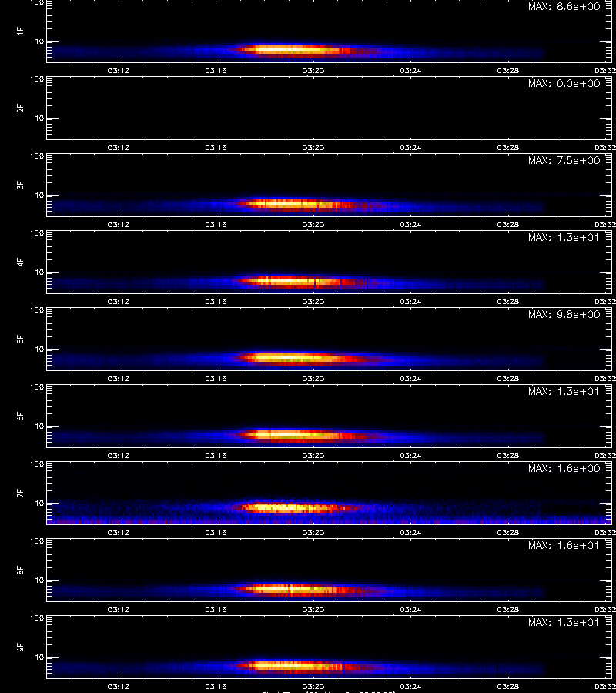Viewport: 616px width, 693px height.
Task: Click the 03:24 tick below the 7F panel
Action: click(x=410, y=532)
